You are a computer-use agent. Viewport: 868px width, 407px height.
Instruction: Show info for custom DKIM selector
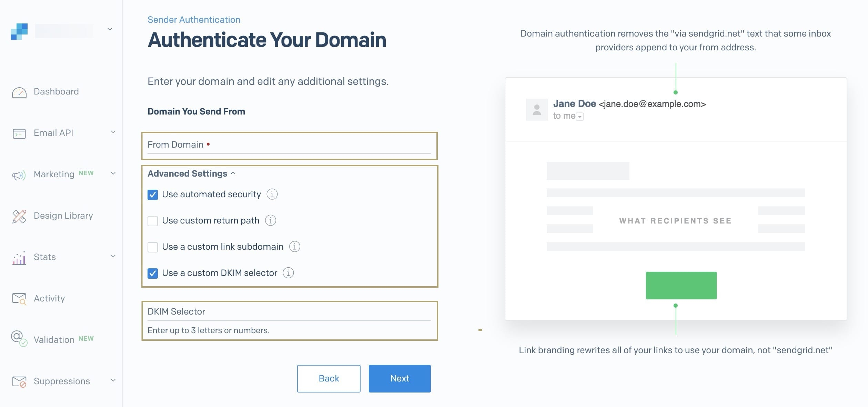(288, 273)
